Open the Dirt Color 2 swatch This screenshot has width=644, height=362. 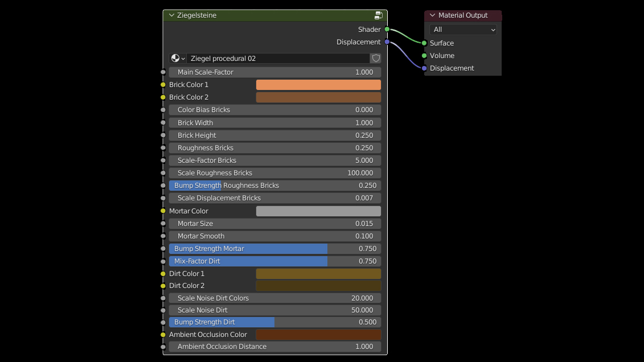[x=318, y=286]
